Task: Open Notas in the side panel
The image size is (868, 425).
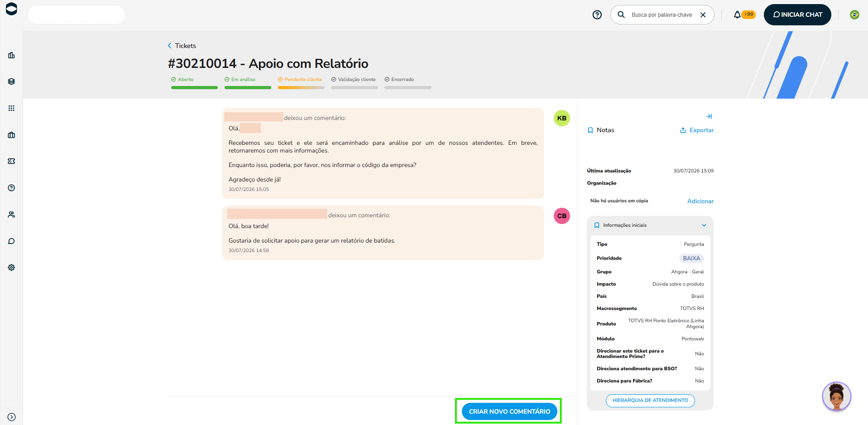Action: 601,130
